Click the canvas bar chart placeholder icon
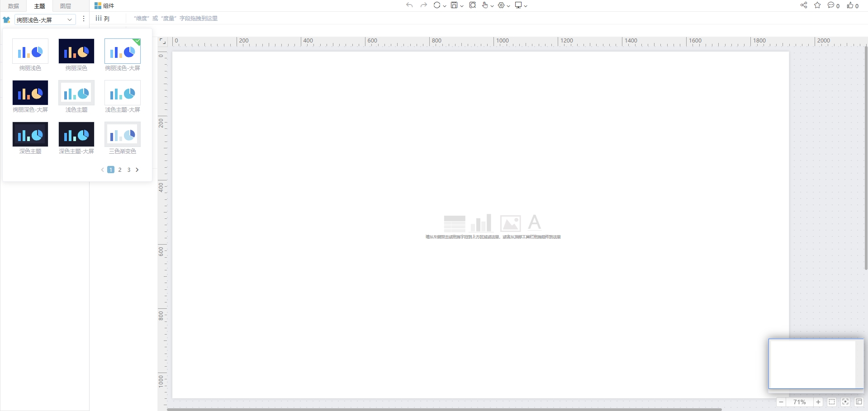Screen dimensions: 868x411 click(x=481, y=223)
